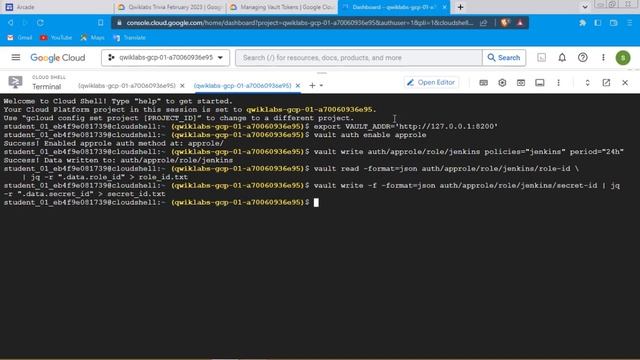This screenshot has height=360, width=640.
Task: Open the Google Cloud navigation menu
Action: tap(16, 58)
